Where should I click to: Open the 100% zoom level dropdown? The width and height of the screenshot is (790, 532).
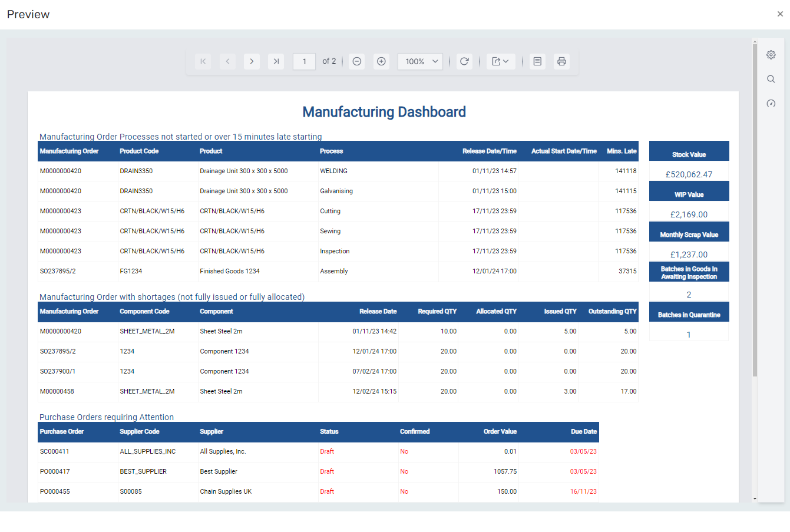point(421,61)
